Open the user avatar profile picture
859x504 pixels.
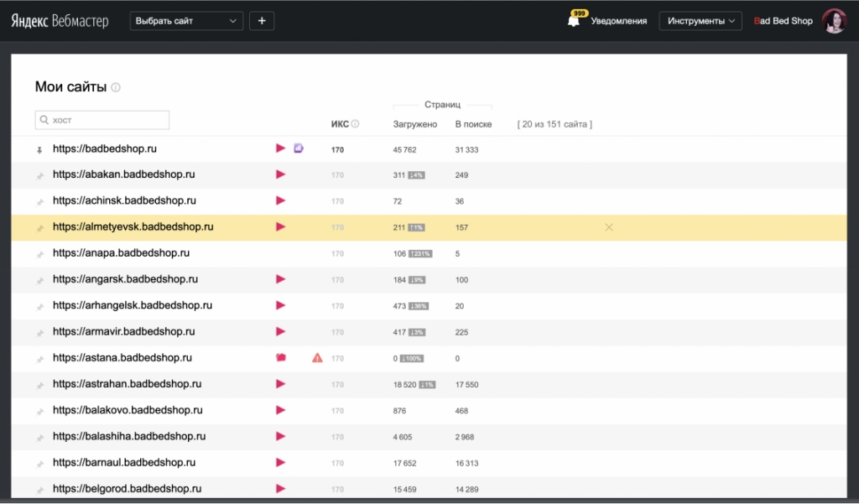[834, 21]
